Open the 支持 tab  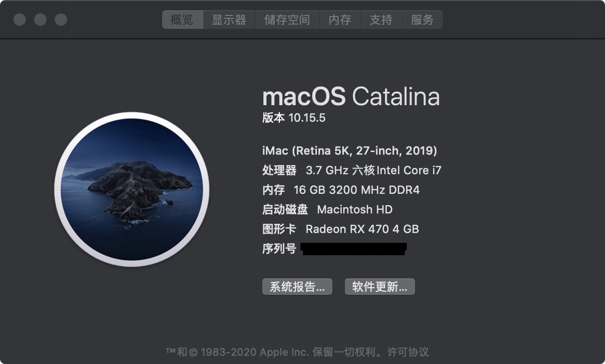381,20
